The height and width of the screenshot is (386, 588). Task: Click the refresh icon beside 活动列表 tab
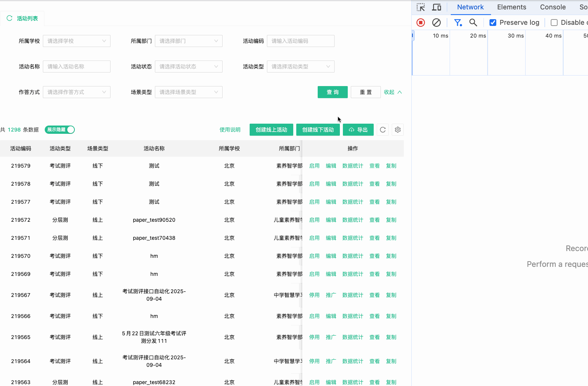9,18
